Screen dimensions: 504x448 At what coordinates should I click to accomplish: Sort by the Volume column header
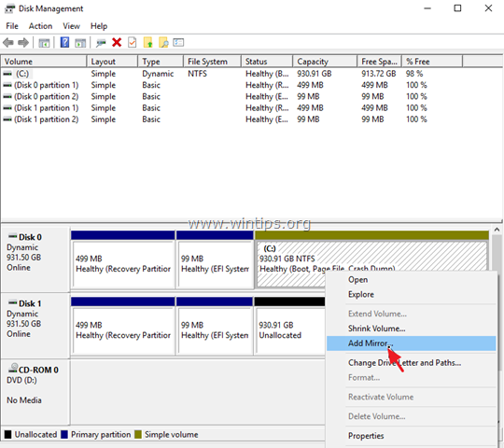pos(44,62)
